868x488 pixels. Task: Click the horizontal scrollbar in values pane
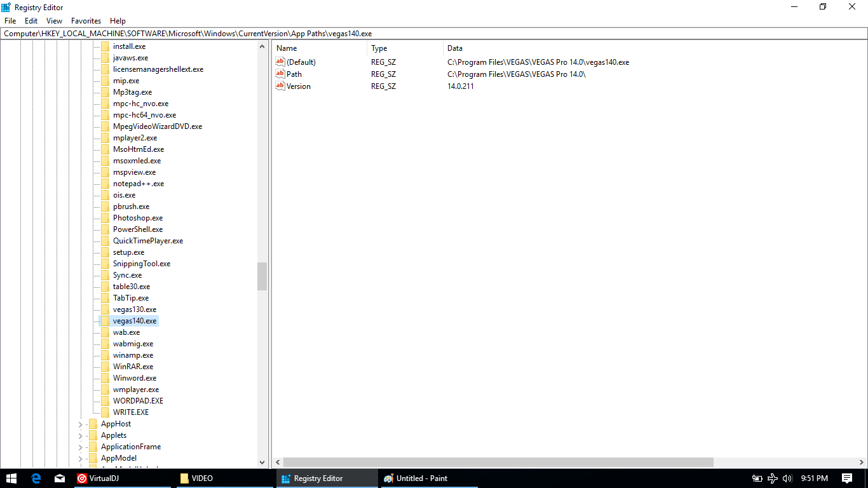click(498, 462)
